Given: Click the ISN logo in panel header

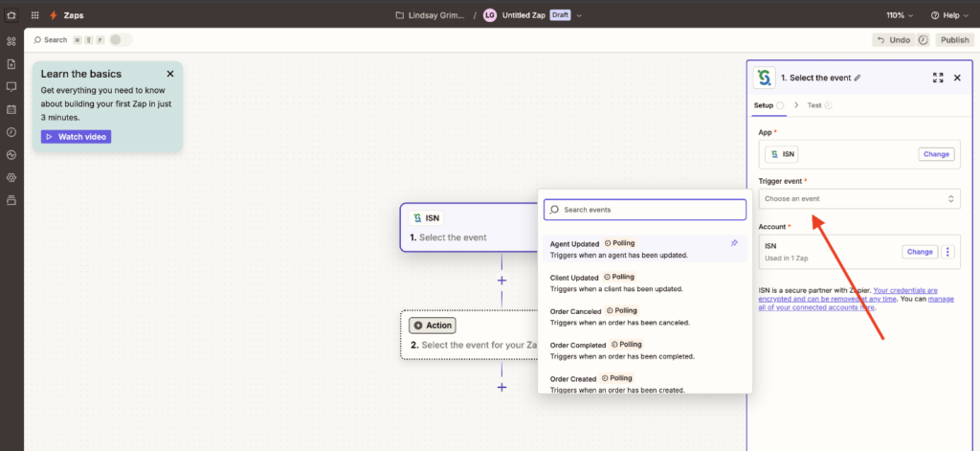Looking at the screenshot, I should click(765, 78).
